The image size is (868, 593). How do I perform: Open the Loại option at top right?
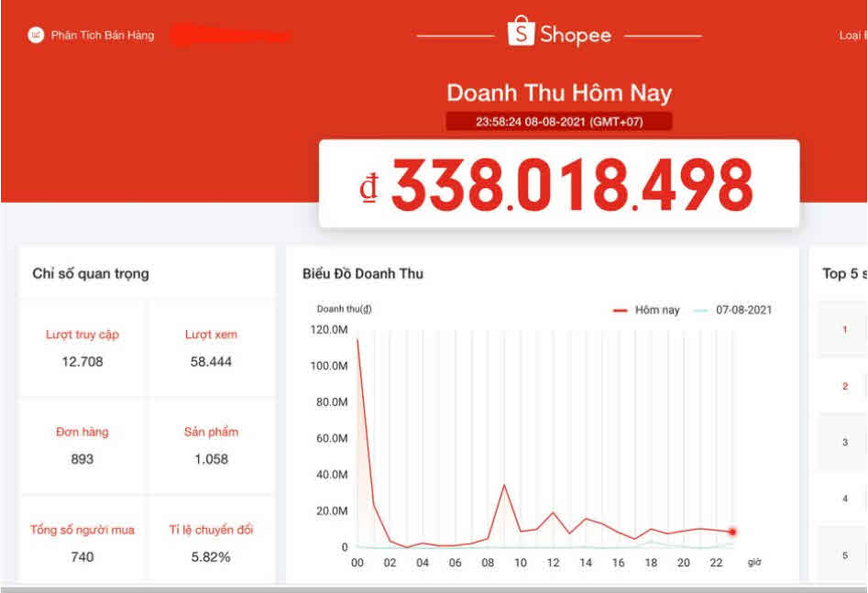pyautogui.click(x=852, y=36)
